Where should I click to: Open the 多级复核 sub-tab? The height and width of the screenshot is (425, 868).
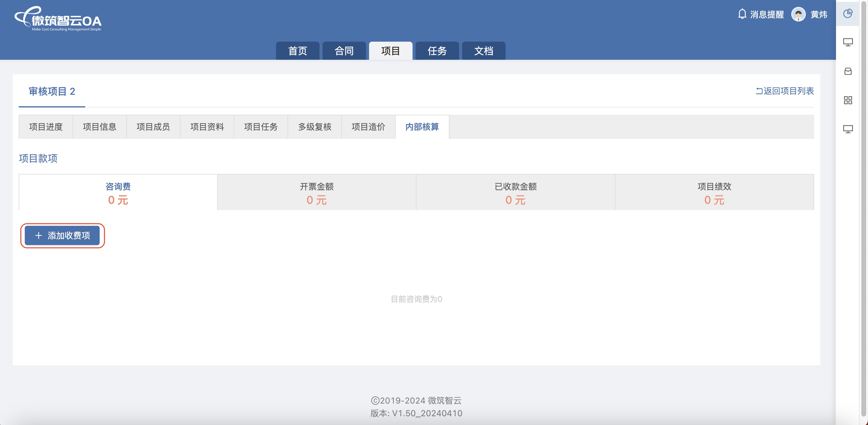click(314, 127)
